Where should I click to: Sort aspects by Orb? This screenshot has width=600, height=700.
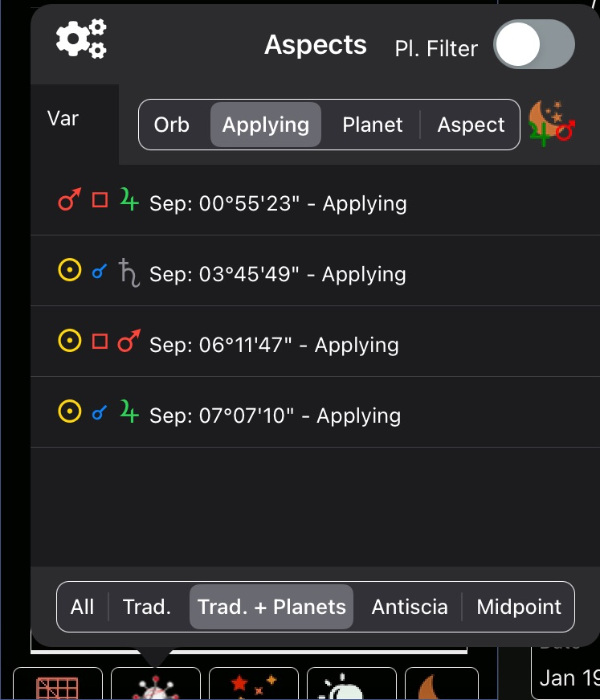[x=173, y=125]
